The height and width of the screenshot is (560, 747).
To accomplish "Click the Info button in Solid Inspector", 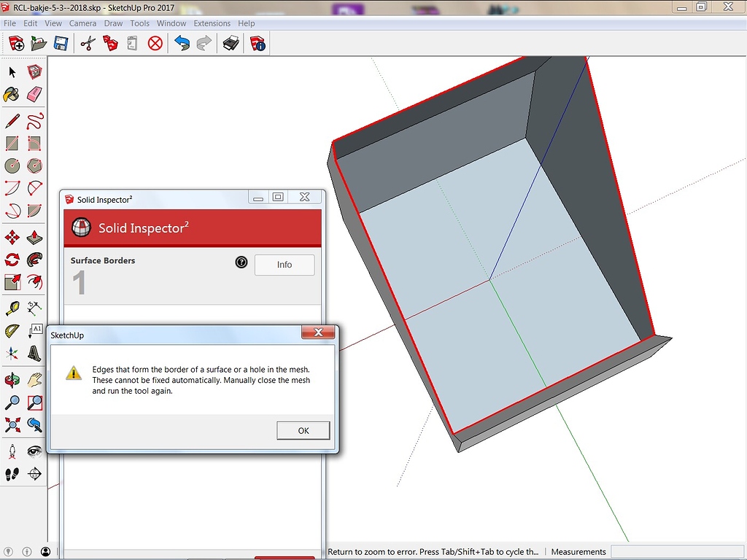I will [284, 265].
